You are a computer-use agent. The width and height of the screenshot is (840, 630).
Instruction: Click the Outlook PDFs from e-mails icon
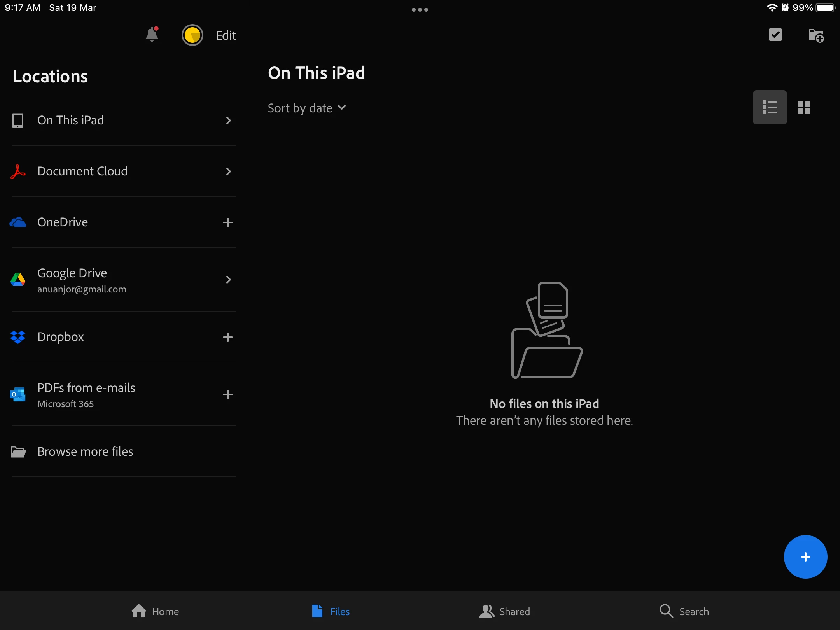18,394
